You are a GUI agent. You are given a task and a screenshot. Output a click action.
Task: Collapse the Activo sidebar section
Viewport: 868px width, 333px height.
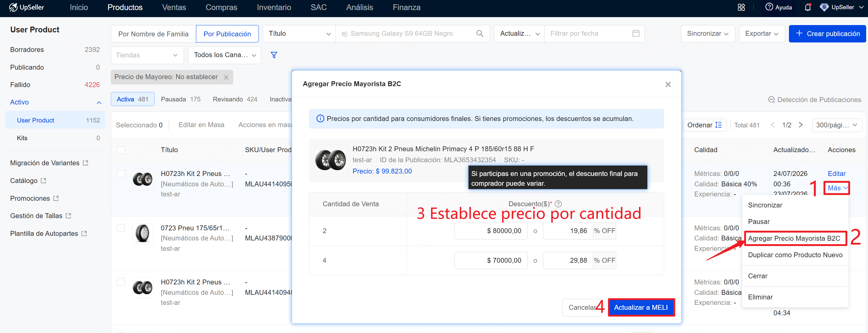[99, 102]
